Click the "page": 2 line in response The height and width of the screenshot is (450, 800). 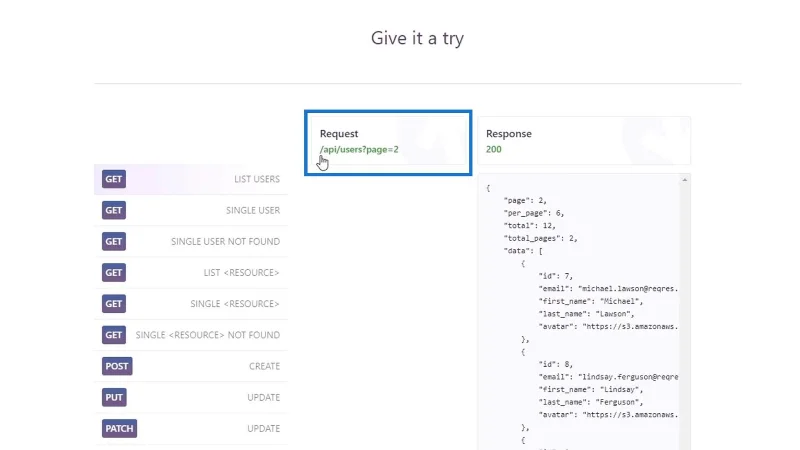point(525,201)
